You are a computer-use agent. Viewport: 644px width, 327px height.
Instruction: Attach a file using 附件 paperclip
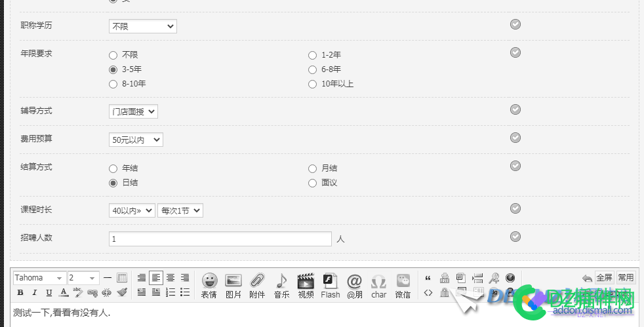coord(257,286)
